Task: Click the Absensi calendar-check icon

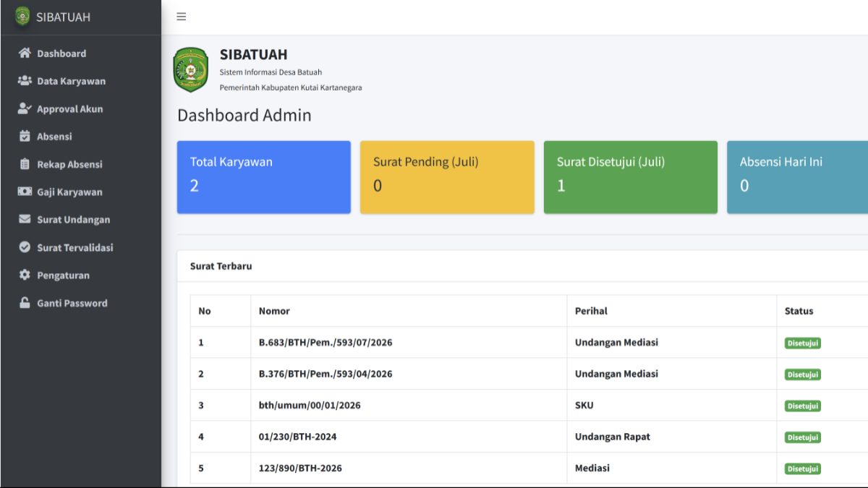Action: pos(25,136)
